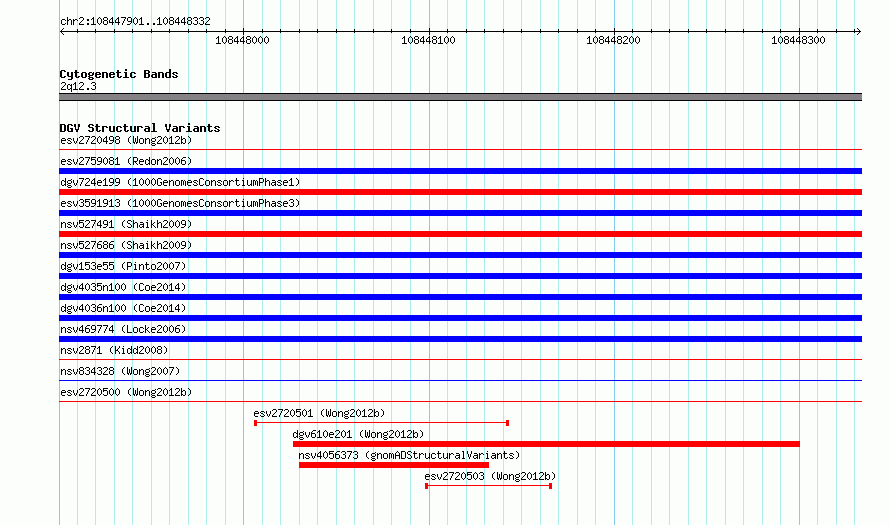Click the thick red bar of dgv610e201

click(x=546, y=444)
